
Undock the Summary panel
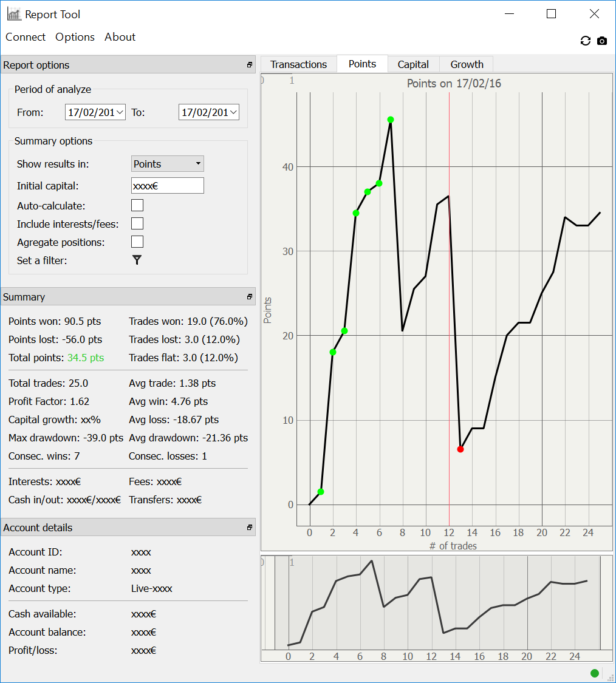click(249, 297)
